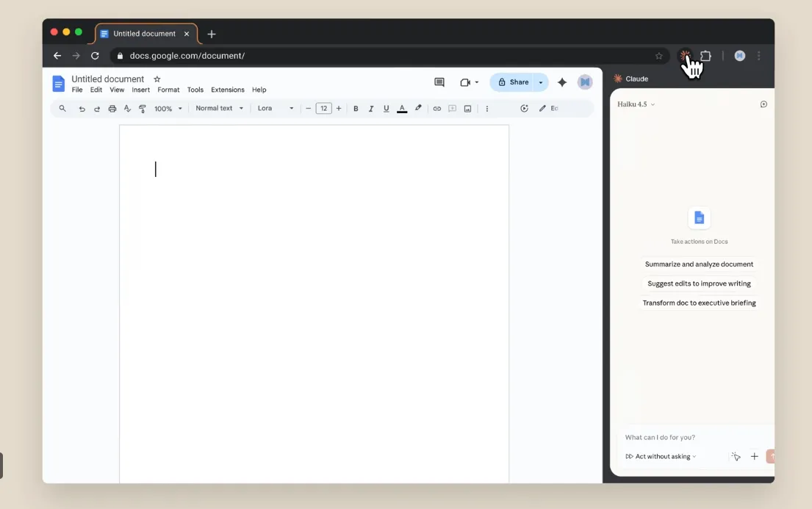Image resolution: width=812 pixels, height=509 pixels.
Task: Toggle bold formatting
Action: pyautogui.click(x=356, y=109)
